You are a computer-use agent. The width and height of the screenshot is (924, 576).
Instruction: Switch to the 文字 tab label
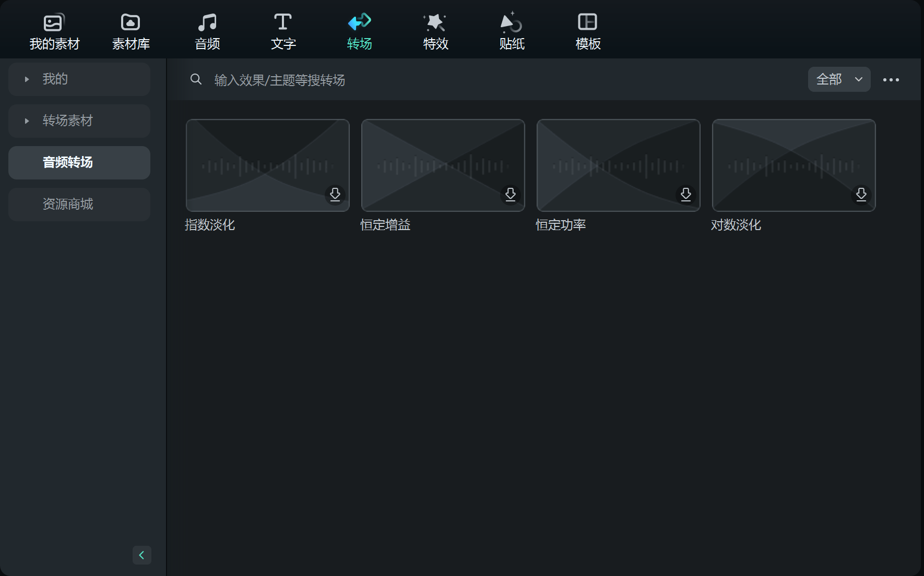tap(283, 44)
